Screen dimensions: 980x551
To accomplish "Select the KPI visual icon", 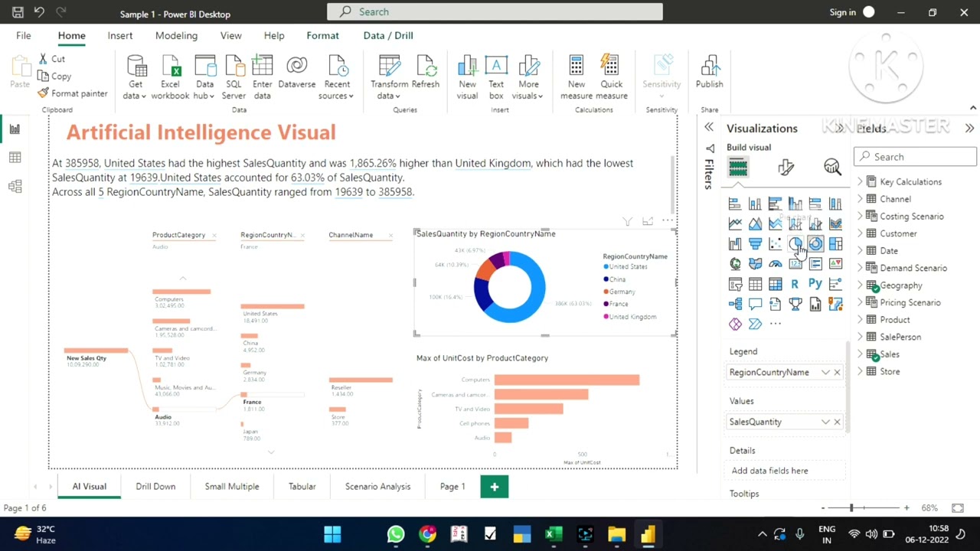I will tap(835, 264).
